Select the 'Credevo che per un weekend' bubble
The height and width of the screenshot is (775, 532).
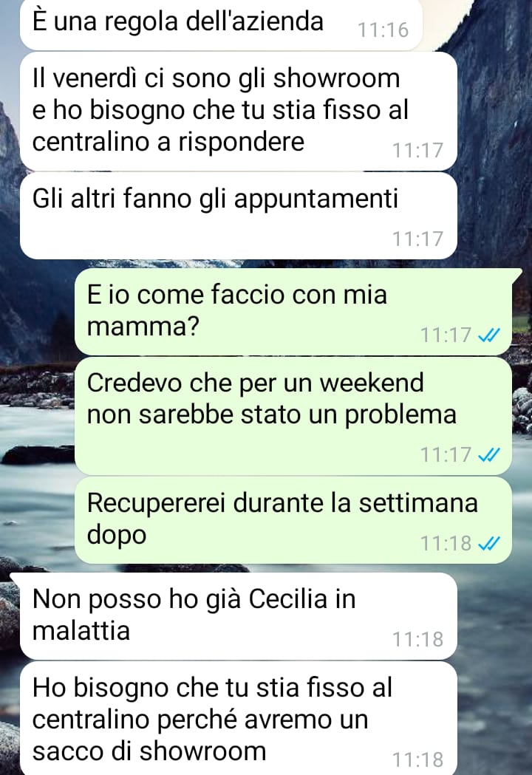point(293,416)
